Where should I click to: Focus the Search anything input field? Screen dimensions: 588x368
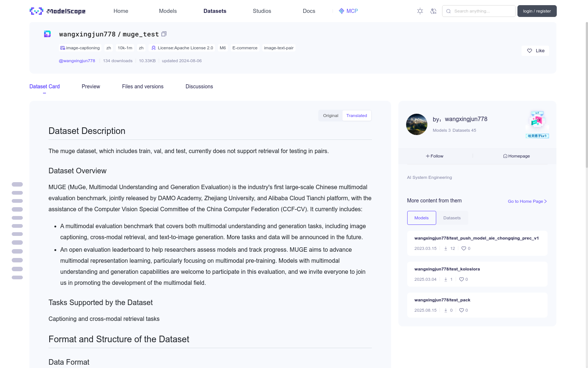(x=479, y=11)
